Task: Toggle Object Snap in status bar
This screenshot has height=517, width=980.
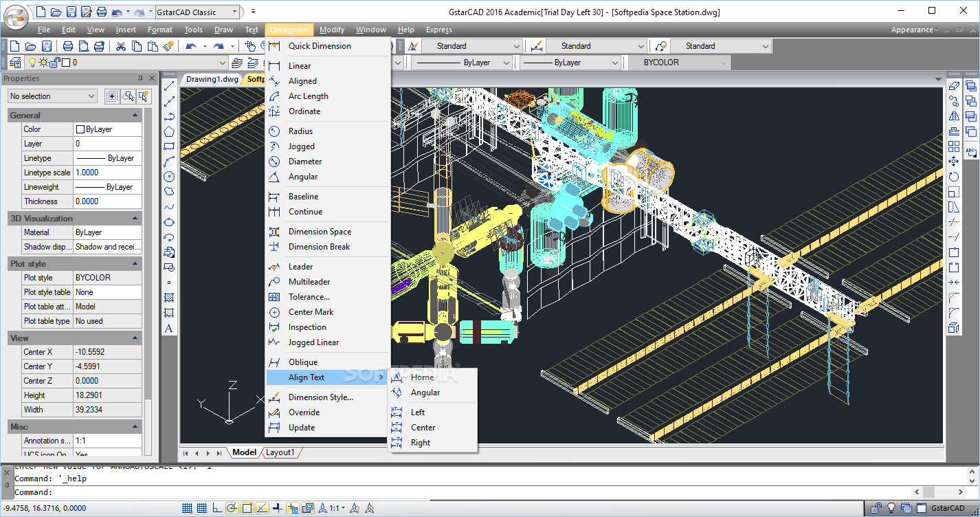Action: click(x=247, y=509)
